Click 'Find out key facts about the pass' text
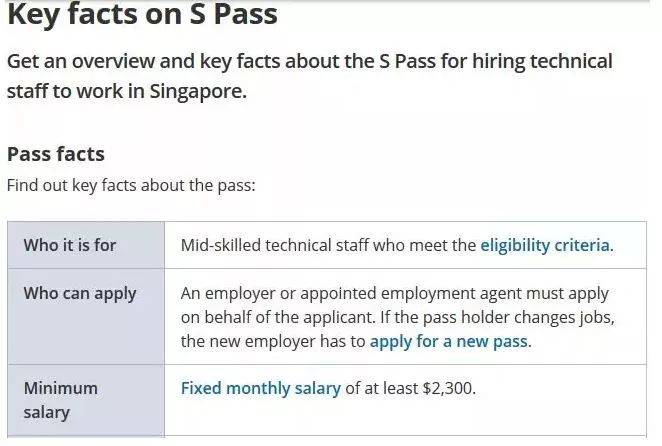This screenshot has width=662, height=446. click(x=131, y=186)
